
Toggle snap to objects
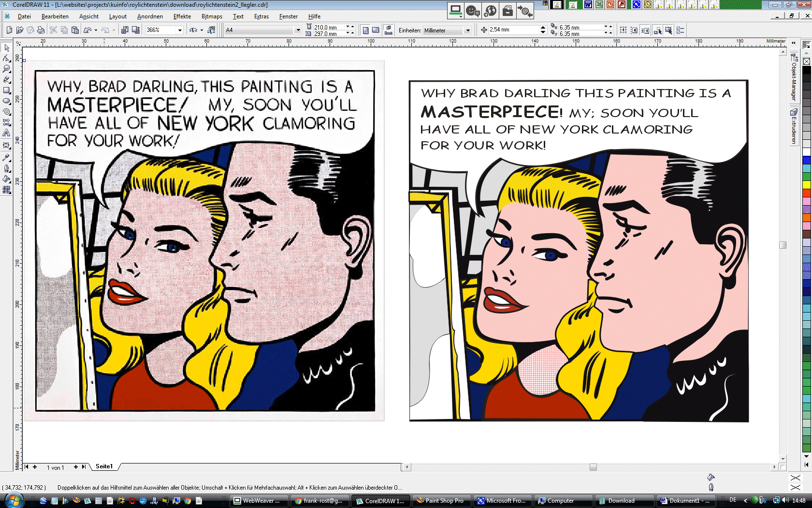click(645, 30)
